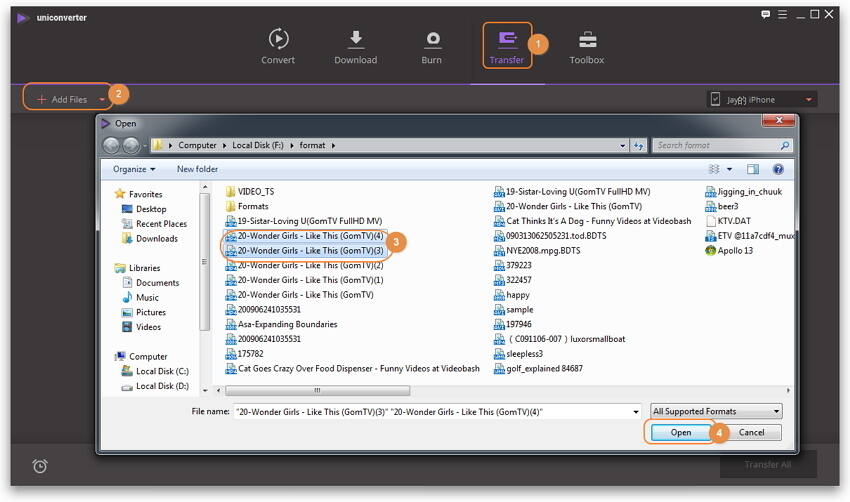Create a New folder
This screenshot has height=502, width=850.
pyautogui.click(x=197, y=169)
